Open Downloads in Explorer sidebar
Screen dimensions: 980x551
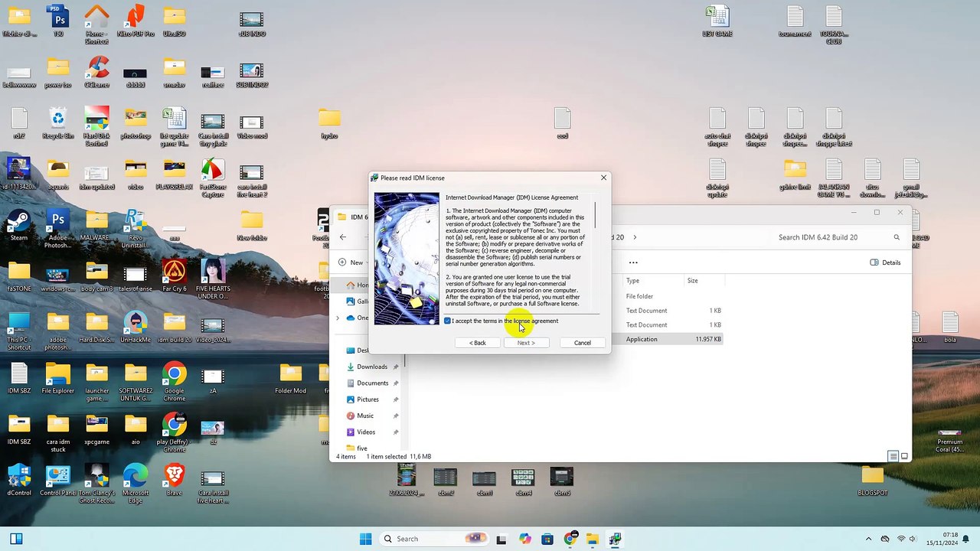click(371, 367)
